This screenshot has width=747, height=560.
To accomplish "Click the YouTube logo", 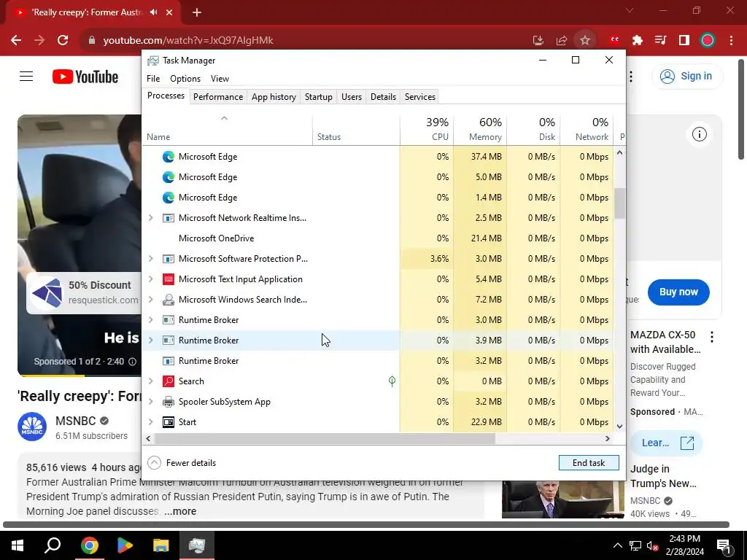I will 85,77.
